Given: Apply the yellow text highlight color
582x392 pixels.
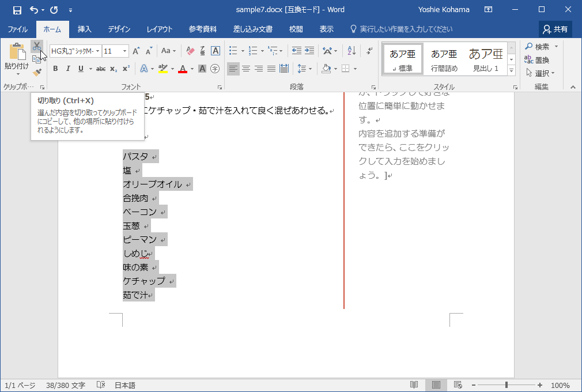Looking at the screenshot, I should pyautogui.click(x=163, y=69).
